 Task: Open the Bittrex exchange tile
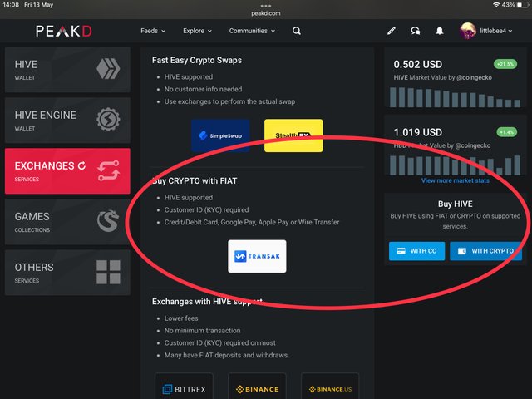184,387
